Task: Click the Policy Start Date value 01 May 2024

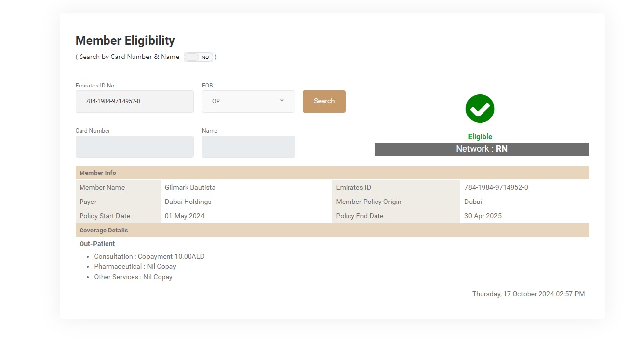Action: point(185,216)
